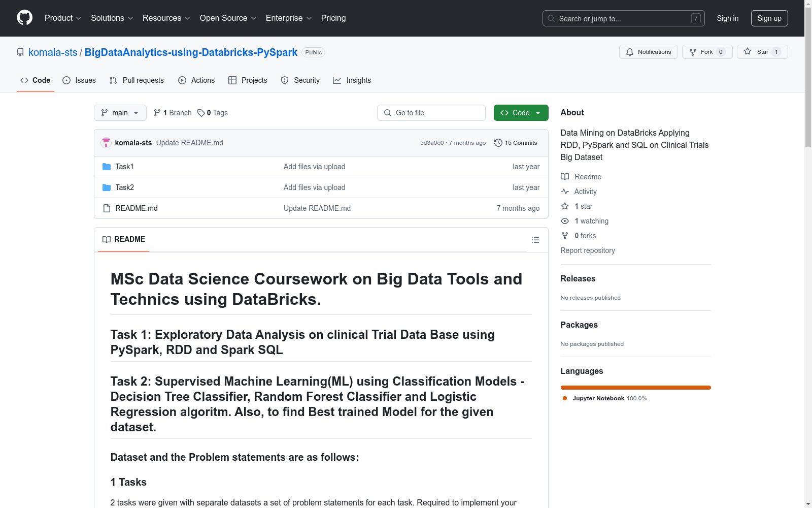812x508 pixels.
Task: Expand the Solutions menu
Action: click(112, 18)
